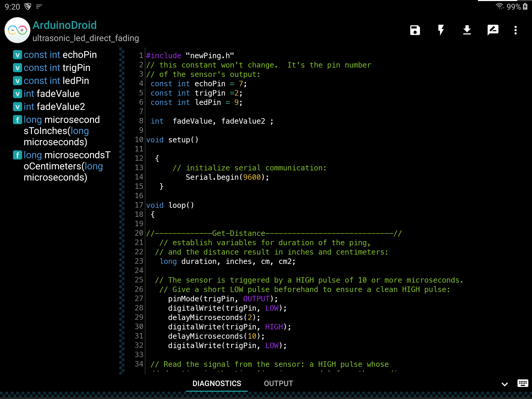Image resolution: width=532 pixels, height=399 pixels.
Task: Save the sketch with the floppy disk icon
Action: pos(415,30)
